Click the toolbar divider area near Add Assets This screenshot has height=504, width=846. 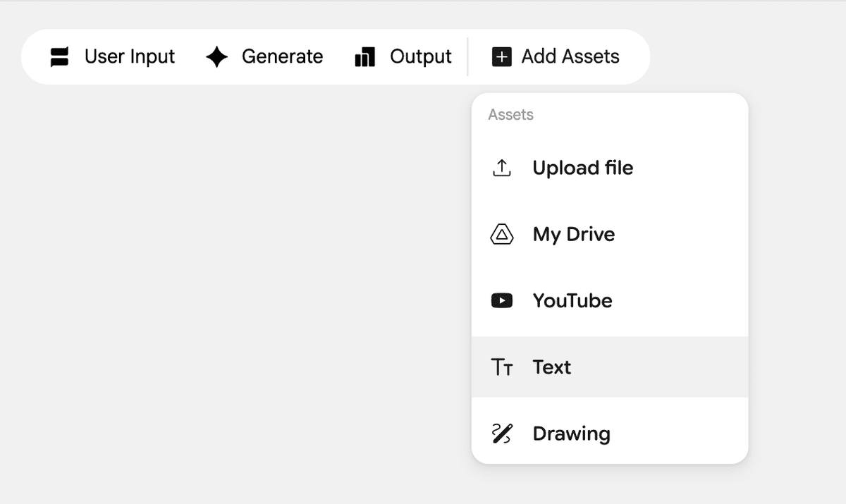[468, 56]
